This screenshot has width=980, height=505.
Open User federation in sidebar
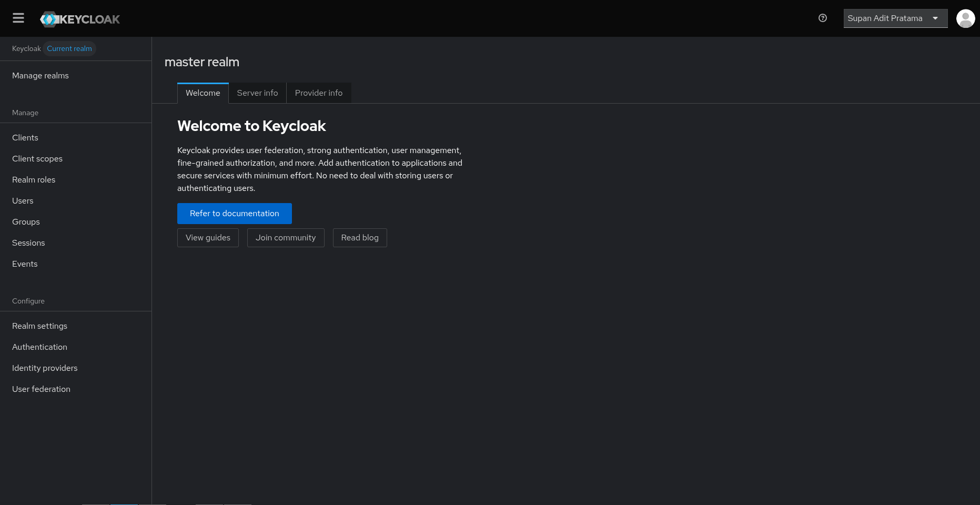pyautogui.click(x=76, y=389)
